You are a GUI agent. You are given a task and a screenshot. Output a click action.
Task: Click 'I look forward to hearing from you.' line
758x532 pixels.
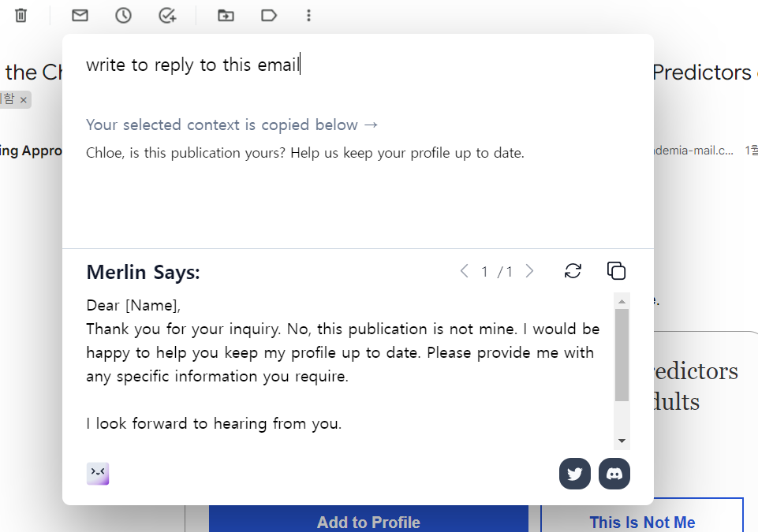pos(215,424)
